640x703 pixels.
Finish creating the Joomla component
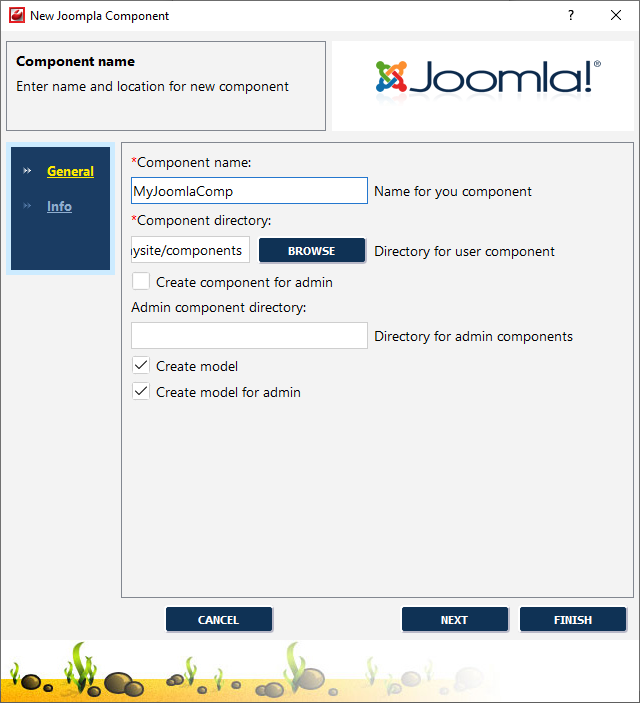click(x=573, y=620)
